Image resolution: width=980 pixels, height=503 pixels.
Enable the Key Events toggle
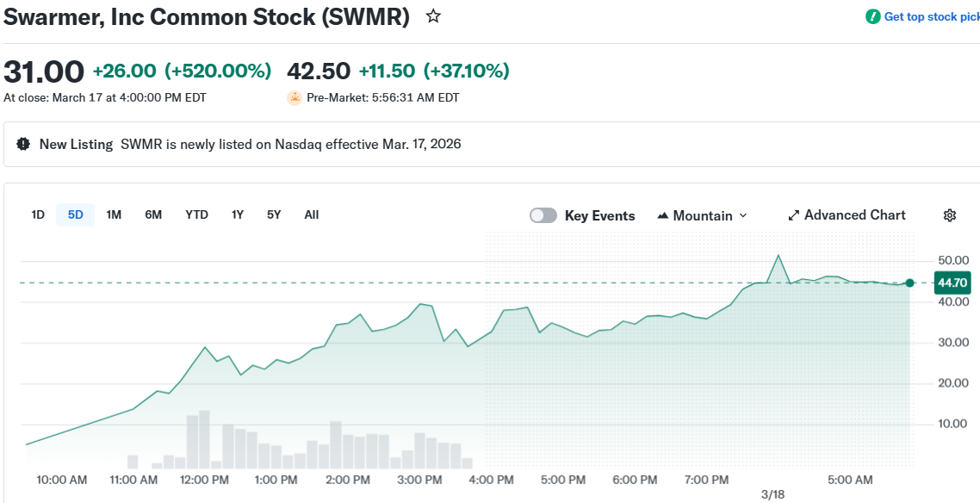click(x=543, y=214)
